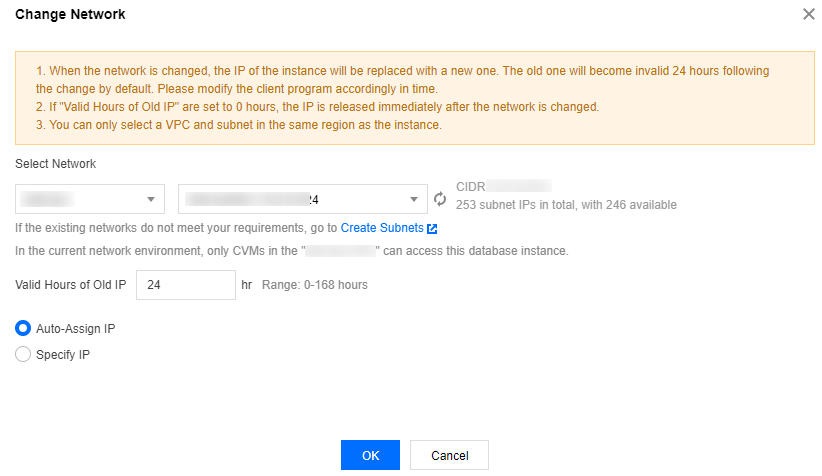Focus the Valid Hours of Old IP field
This screenshot has width=822, height=476.
tap(185, 285)
